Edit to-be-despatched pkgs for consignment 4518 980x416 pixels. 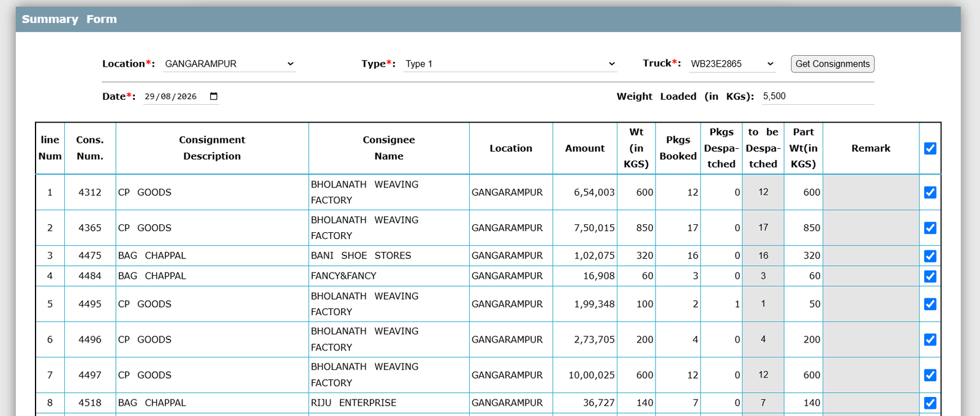[x=763, y=403]
